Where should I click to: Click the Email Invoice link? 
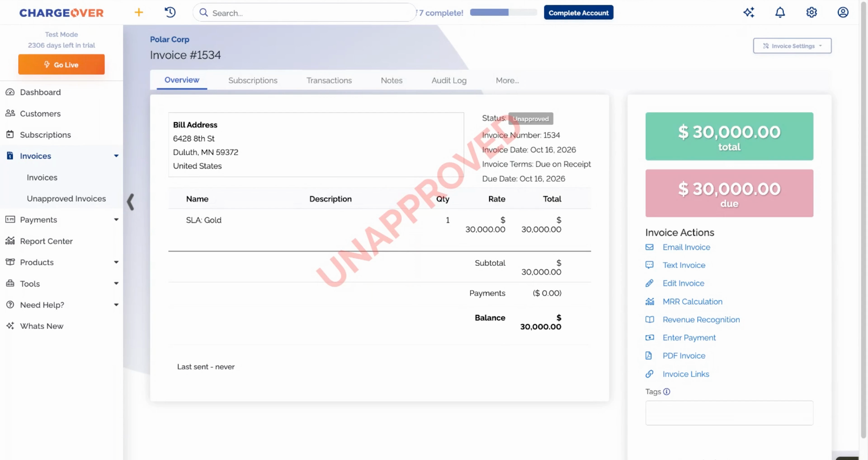(x=686, y=247)
